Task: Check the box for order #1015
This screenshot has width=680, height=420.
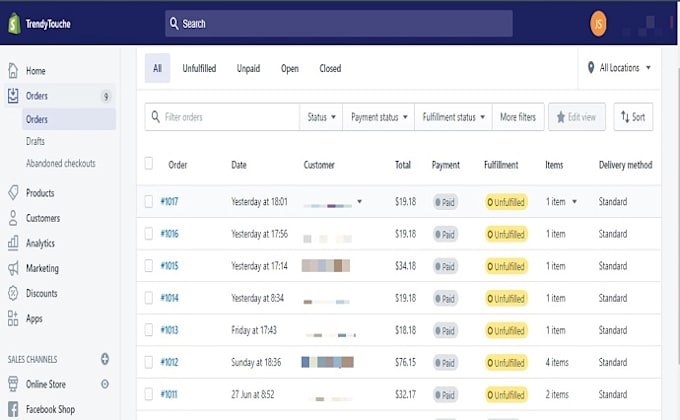Action: tap(148, 266)
